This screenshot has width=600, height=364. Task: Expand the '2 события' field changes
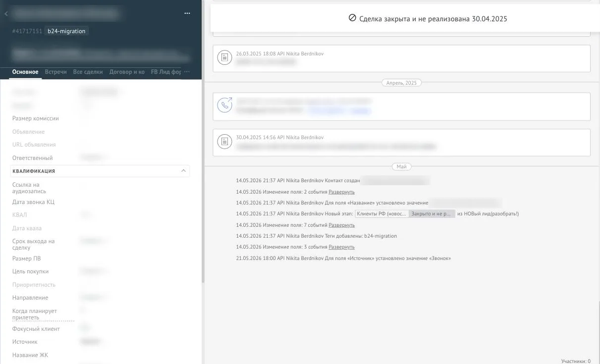341,192
